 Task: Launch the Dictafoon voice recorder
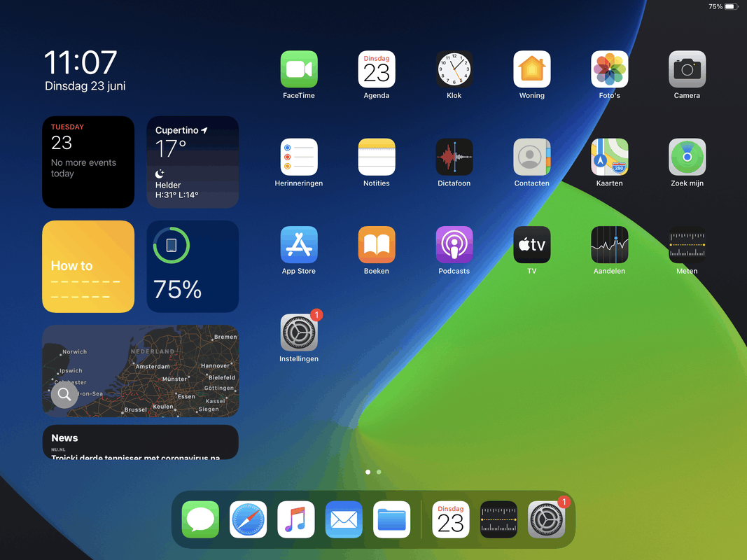(454, 157)
